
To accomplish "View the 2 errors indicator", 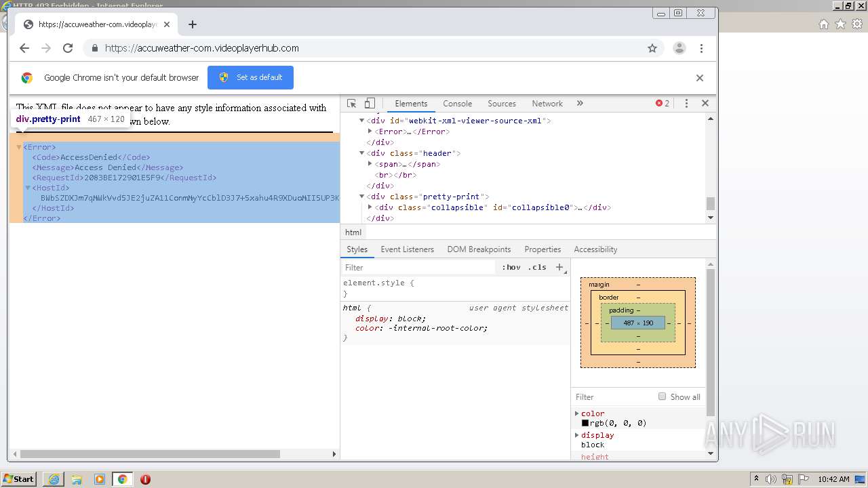I will pyautogui.click(x=663, y=104).
